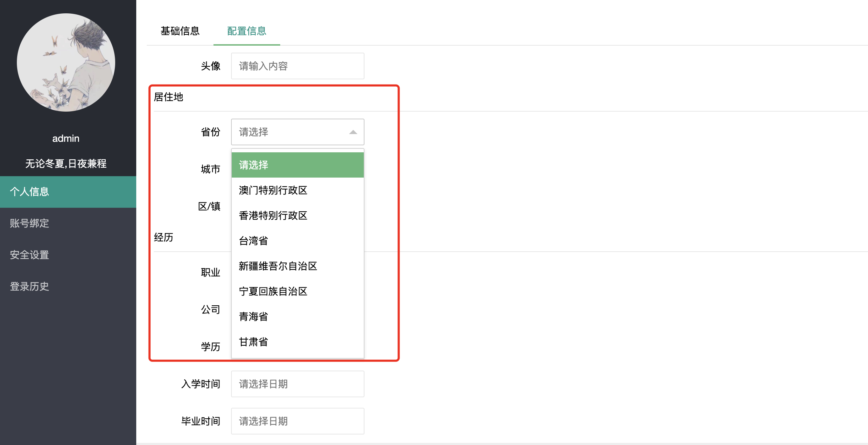Screen dimensions: 868x445
Task: Select 新疆维吾尔自治区 option
Action: click(277, 266)
